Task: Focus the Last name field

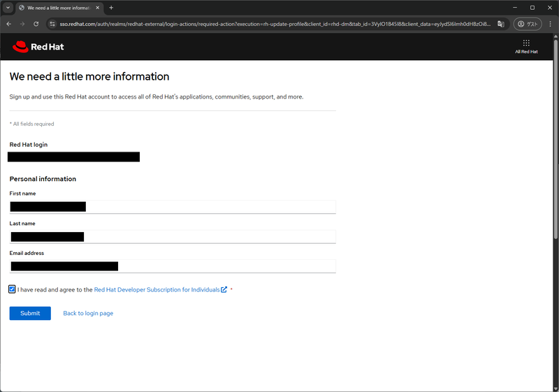Action: 173,237
